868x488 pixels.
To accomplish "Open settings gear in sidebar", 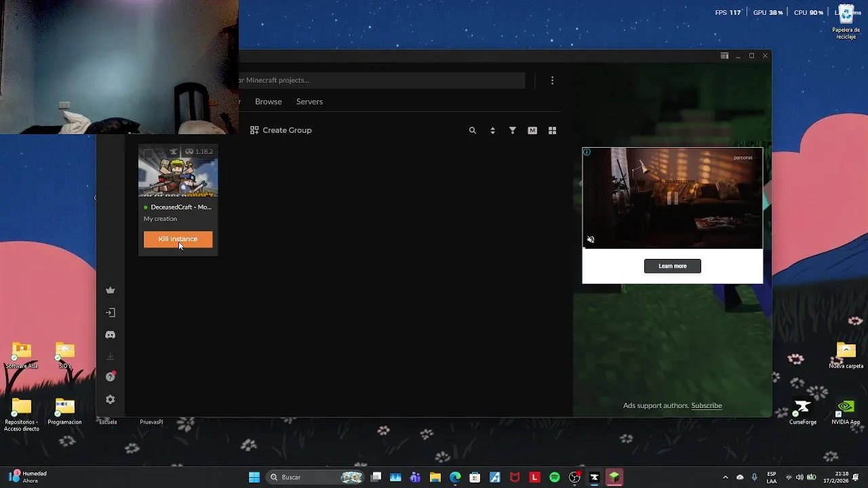I will tap(111, 399).
